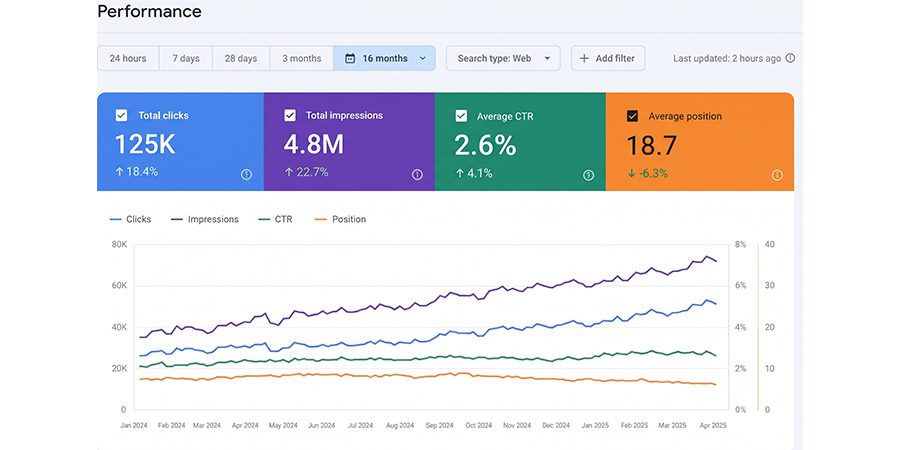
Task: Open info icon on Total clicks card
Action: point(246,174)
